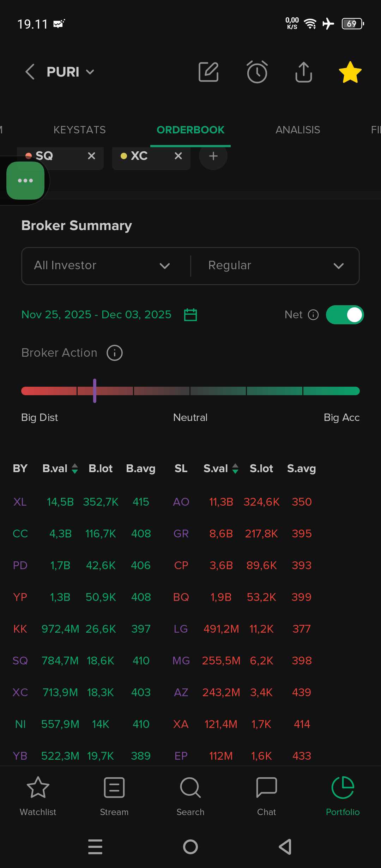Remove the XC broker chip

tap(178, 156)
